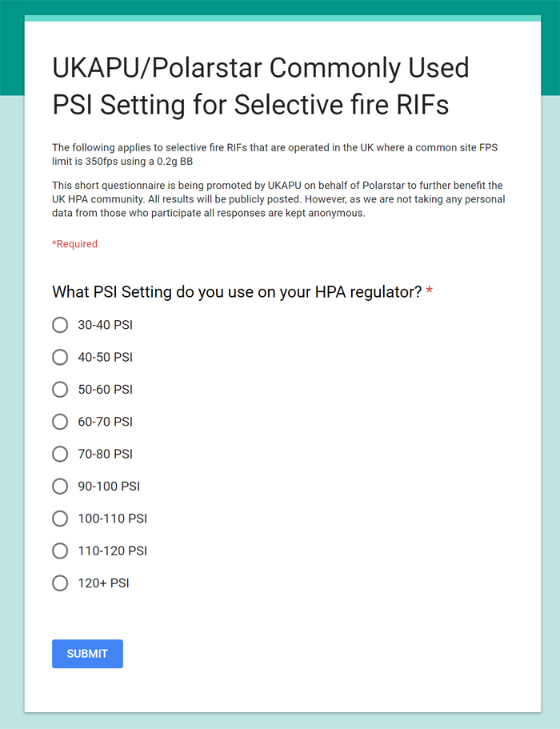Image resolution: width=560 pixels, height=729 pixels.
Task: Select the 120+ PSI radio button
Action: (x=60, y=583)
